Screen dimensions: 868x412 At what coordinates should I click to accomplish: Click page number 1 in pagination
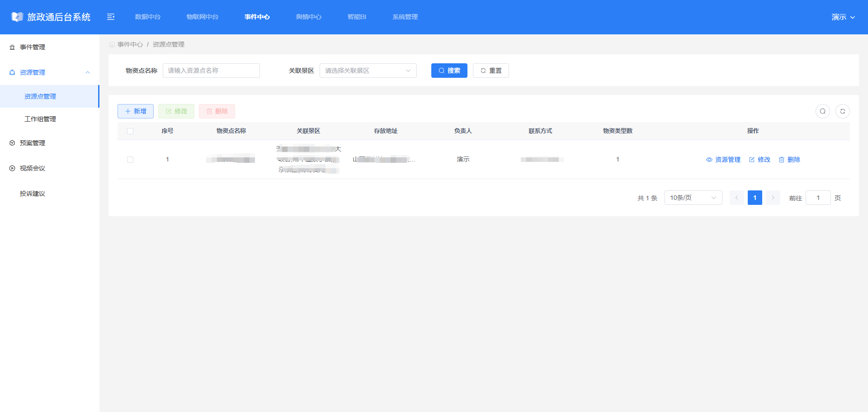click(x=755, y=198)
